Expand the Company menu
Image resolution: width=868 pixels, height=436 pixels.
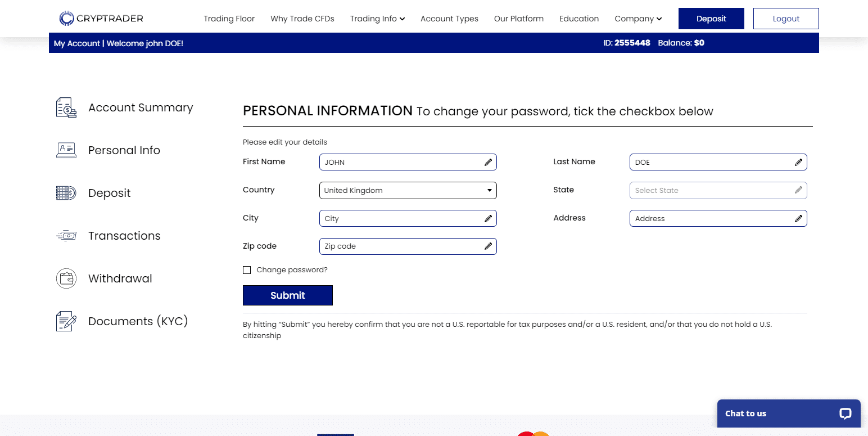click(638, 19)
